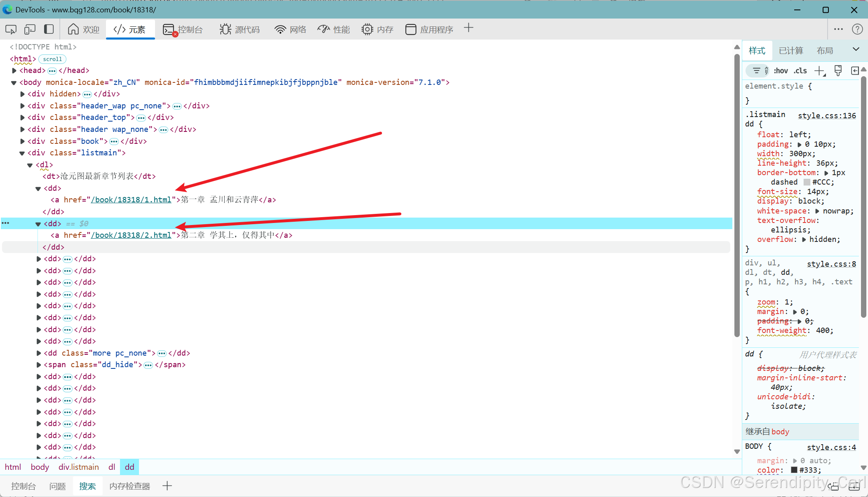Click the #CCC border color swatch

coord(807,182)
